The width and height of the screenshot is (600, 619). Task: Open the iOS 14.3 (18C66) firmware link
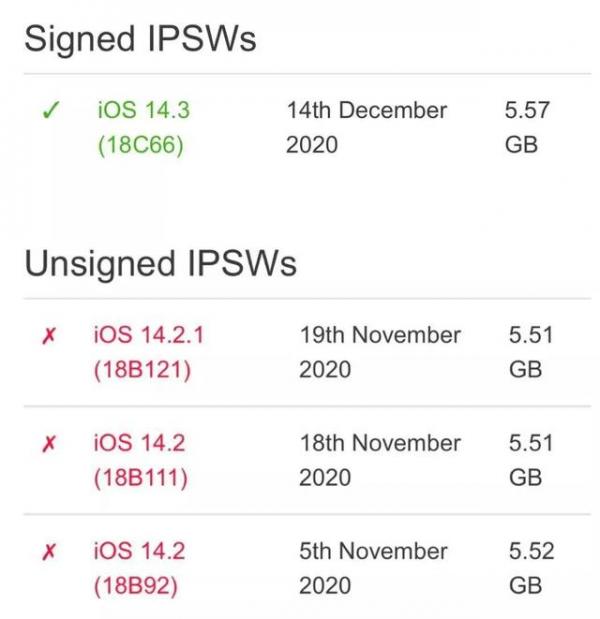point(144,128)
